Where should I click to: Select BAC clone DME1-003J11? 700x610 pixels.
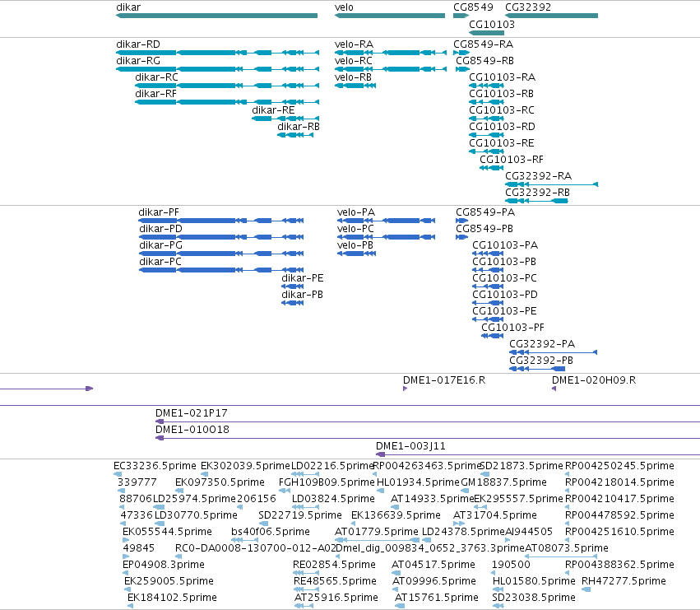click(537, 454)
